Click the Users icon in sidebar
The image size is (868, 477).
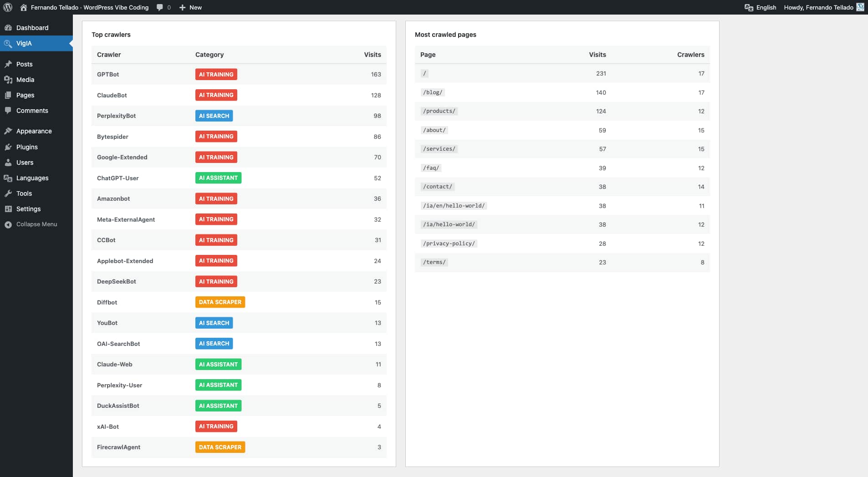coord(8,162)
